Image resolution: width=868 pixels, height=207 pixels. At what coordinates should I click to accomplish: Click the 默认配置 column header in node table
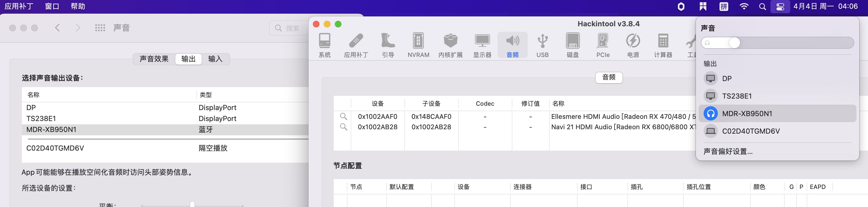pos(409,187)
